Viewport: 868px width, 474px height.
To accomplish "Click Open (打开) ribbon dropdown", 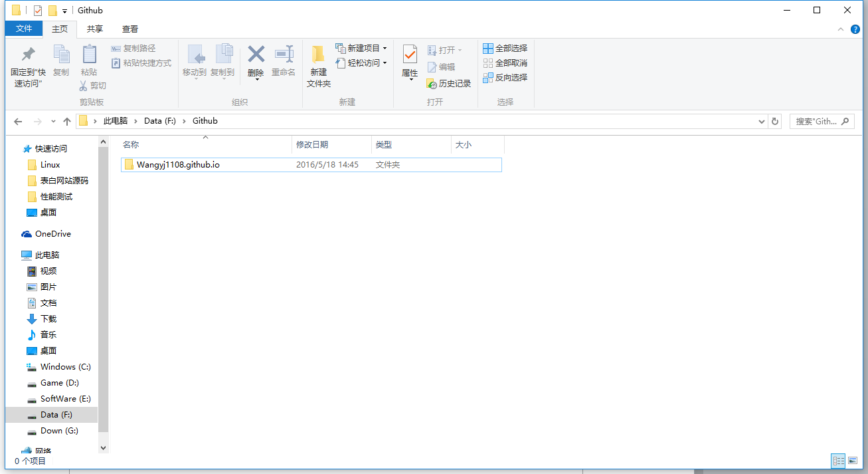I will pos(444,50).
